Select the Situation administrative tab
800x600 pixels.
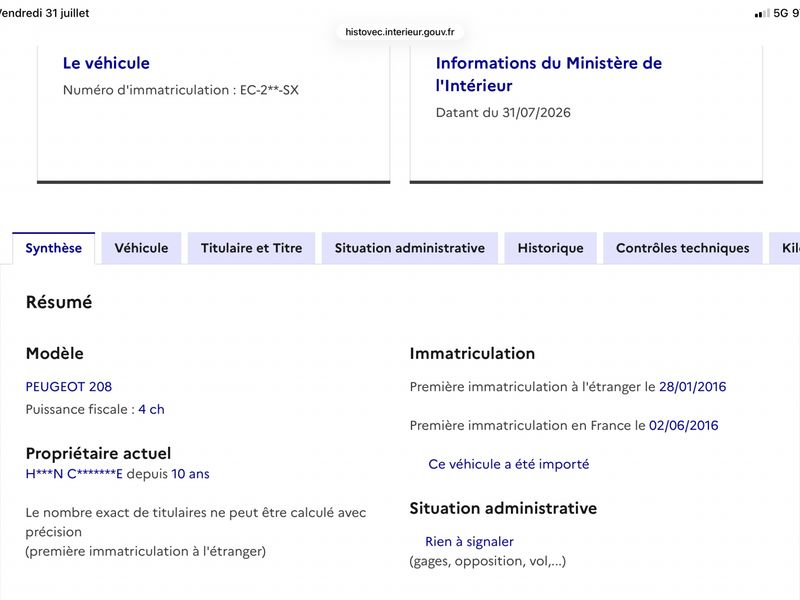410,248
